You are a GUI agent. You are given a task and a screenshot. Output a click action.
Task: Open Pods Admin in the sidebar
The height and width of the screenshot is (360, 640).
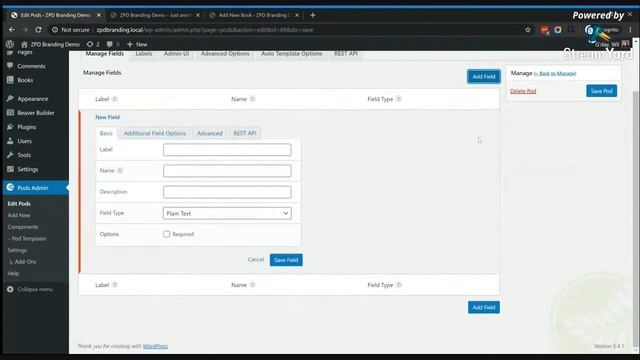click(33, 188)
